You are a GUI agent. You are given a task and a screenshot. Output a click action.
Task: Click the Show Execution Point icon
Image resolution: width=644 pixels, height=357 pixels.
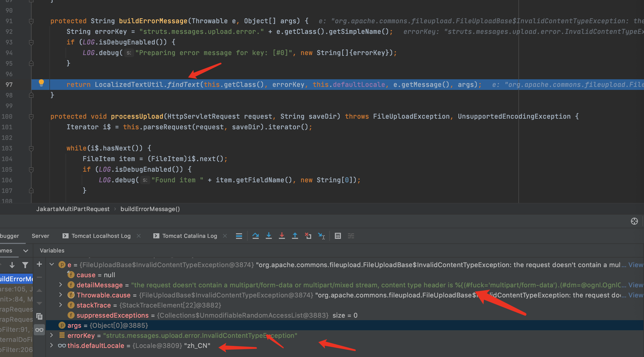[x=239, y=236]
